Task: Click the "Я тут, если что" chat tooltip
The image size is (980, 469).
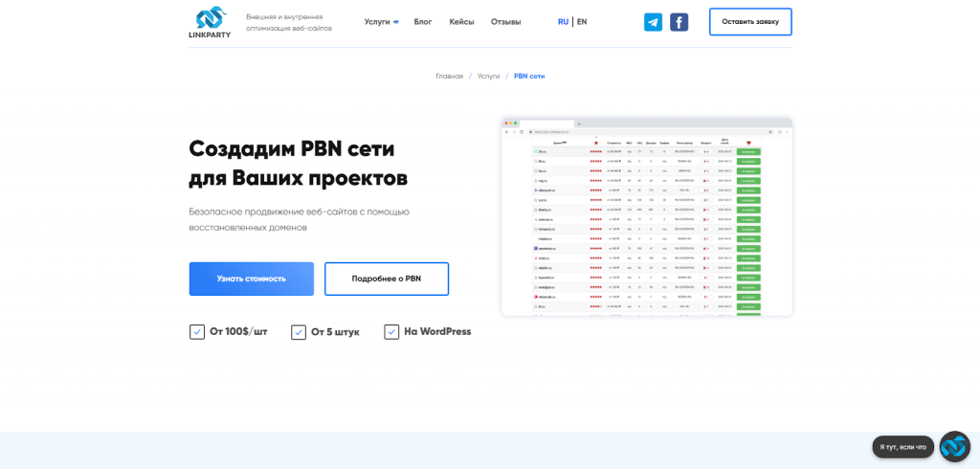Action: point(902,447)
